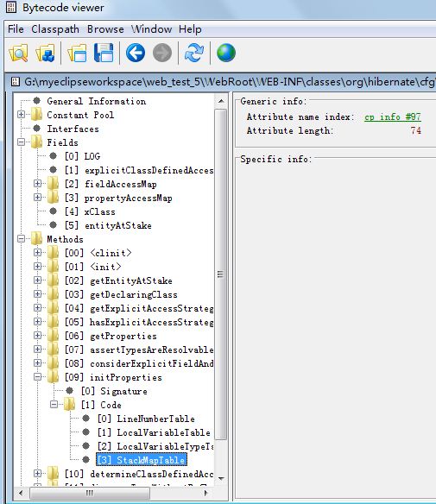The image size is (436, 504).
Task: Click the attribute length value 74
Action: 415,130
